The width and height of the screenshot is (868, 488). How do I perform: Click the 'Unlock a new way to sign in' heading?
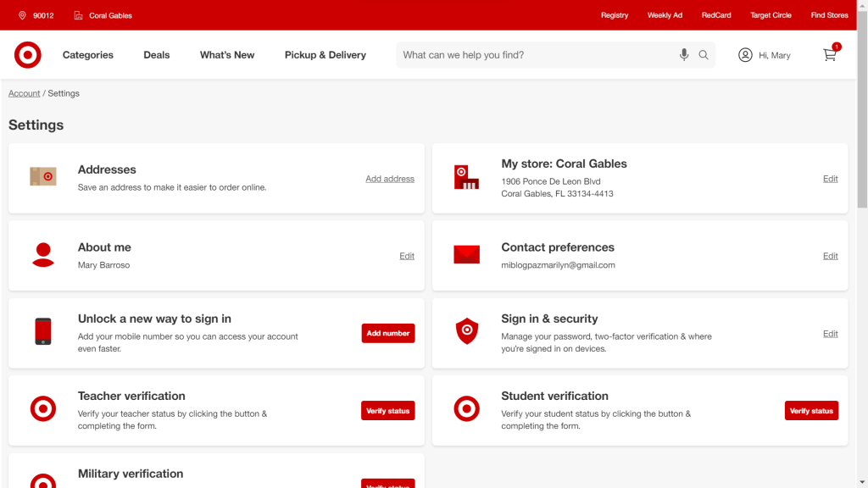coord(154,319)
